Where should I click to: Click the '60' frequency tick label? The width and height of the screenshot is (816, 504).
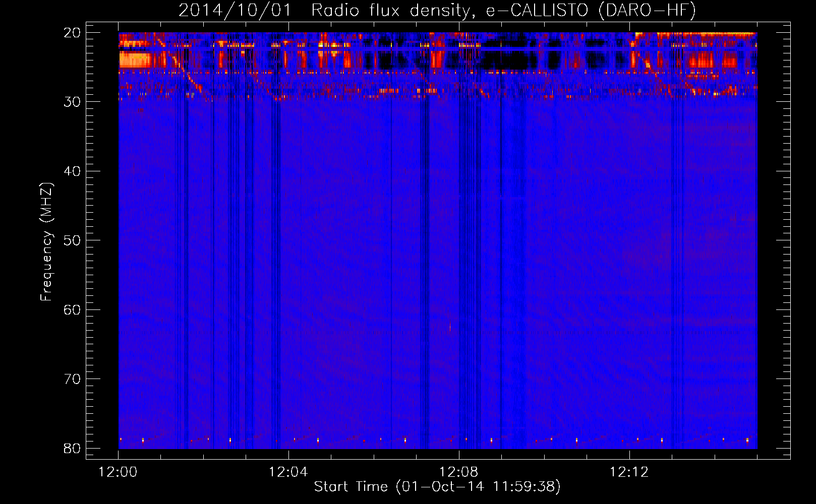pos(72,310)
